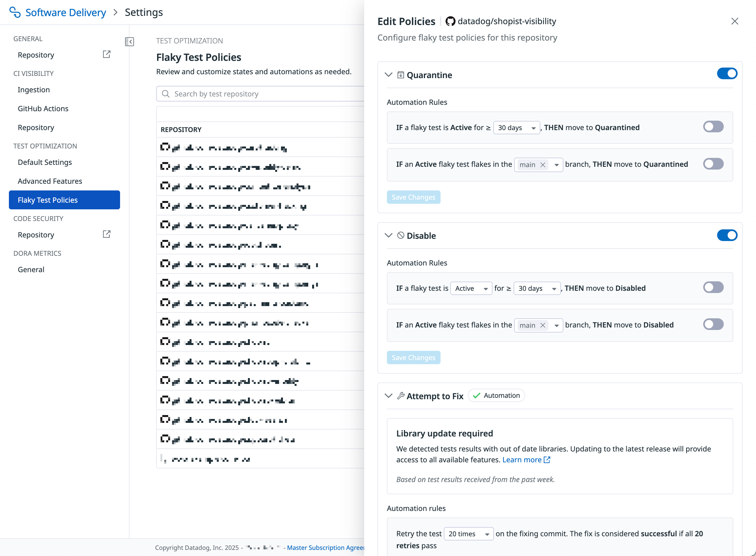Click 'Based on test results received' note
This screenshot has width=756, height=556.
point(475,479)
